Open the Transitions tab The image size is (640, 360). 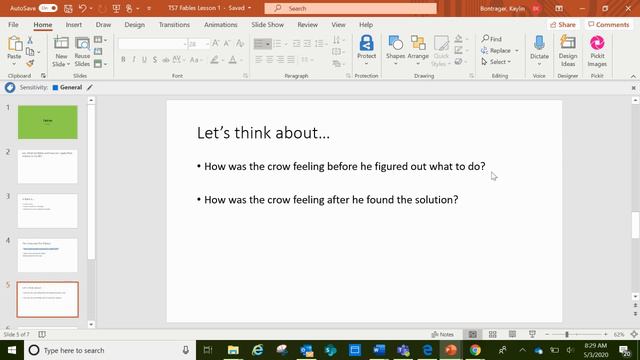[174, 24]
